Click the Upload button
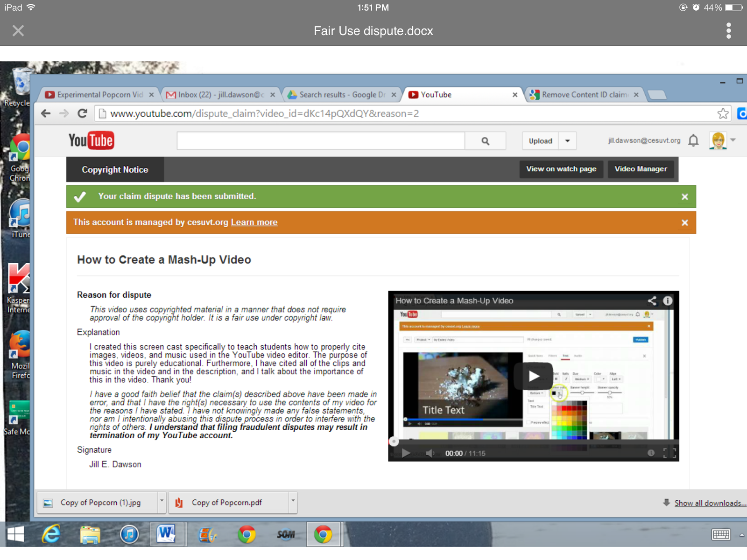747x560 pixels. coord(540,141)
